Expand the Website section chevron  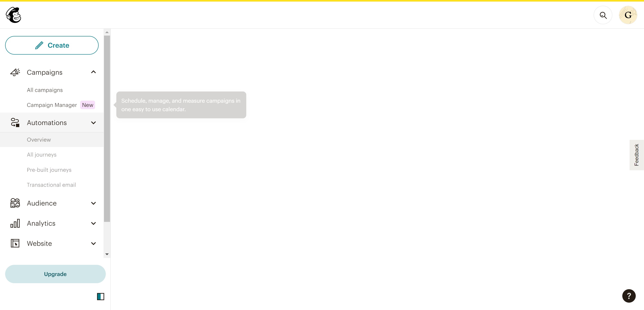pyautogui.click(x=93, y=244)
